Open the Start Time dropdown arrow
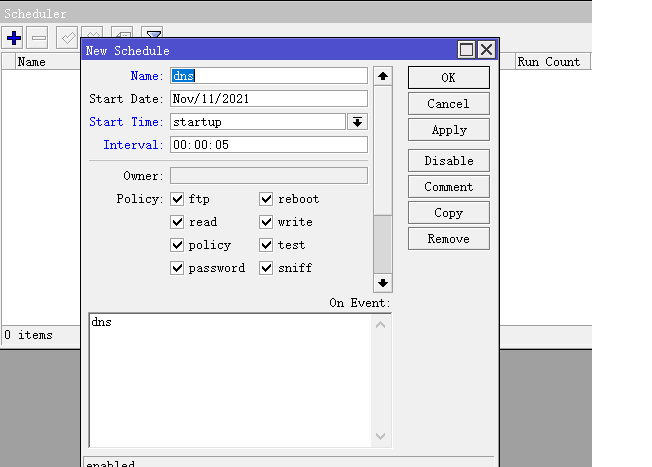 click(357, 122)
